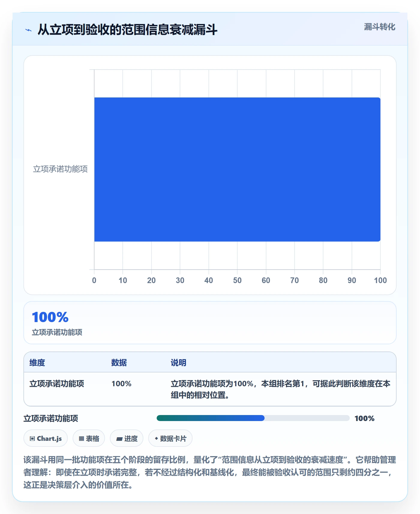Click the diamond icon in 数据卡片 chip
Image resolution: width=420 pixels, height=514 pixels.
(156, 438)
